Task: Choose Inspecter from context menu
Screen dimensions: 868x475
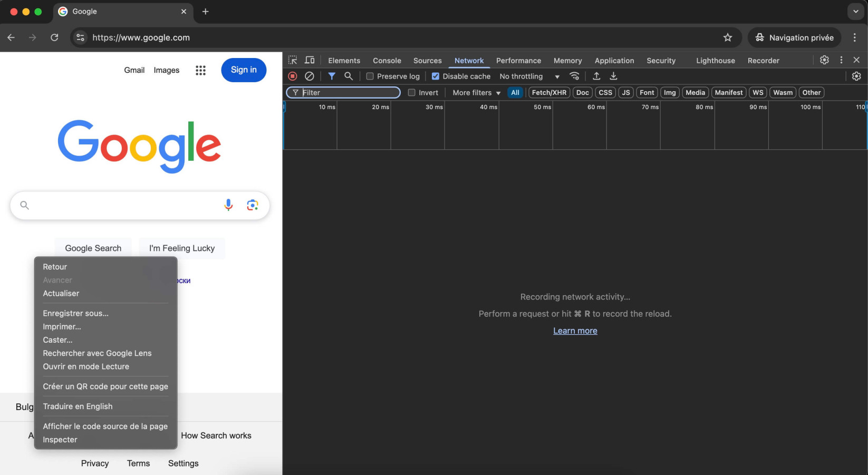Action: (105, 440)
